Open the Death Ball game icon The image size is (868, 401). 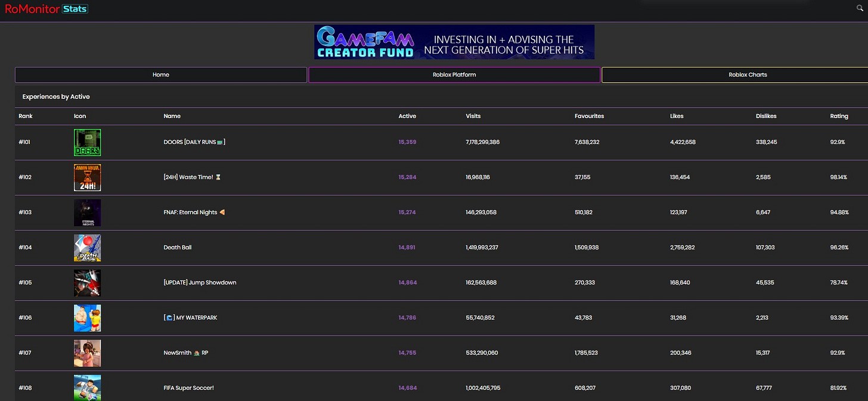click(x=87, y=248)
